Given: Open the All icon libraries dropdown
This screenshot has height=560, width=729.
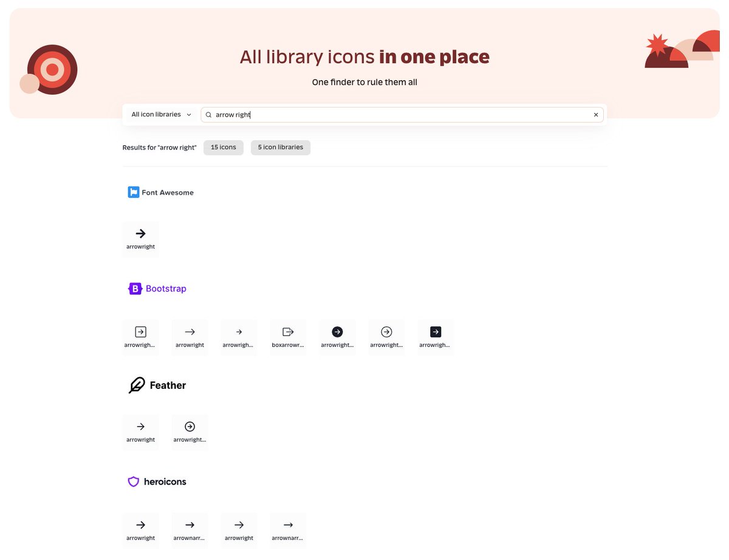Looking at the screenshot, I should pos(161,114).
